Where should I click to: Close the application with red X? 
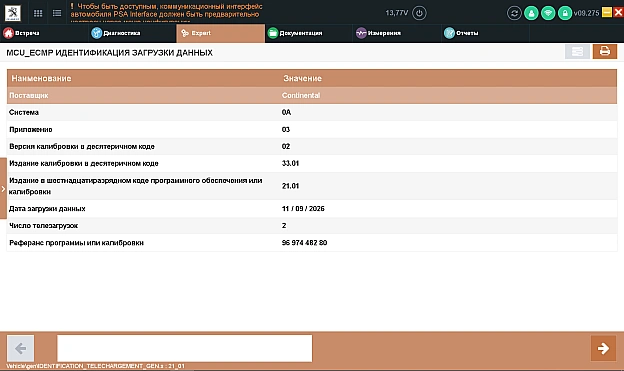[x=618, y=12]
